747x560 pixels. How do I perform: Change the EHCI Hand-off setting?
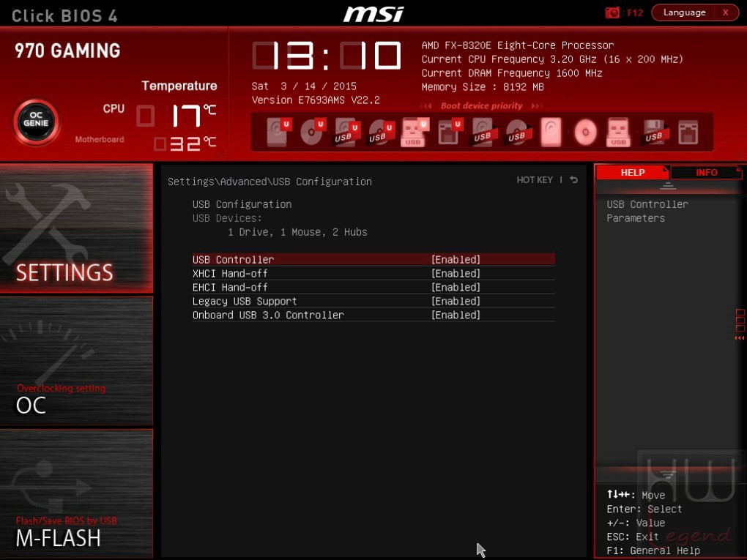pyautogui.click(x=373, y=287)
